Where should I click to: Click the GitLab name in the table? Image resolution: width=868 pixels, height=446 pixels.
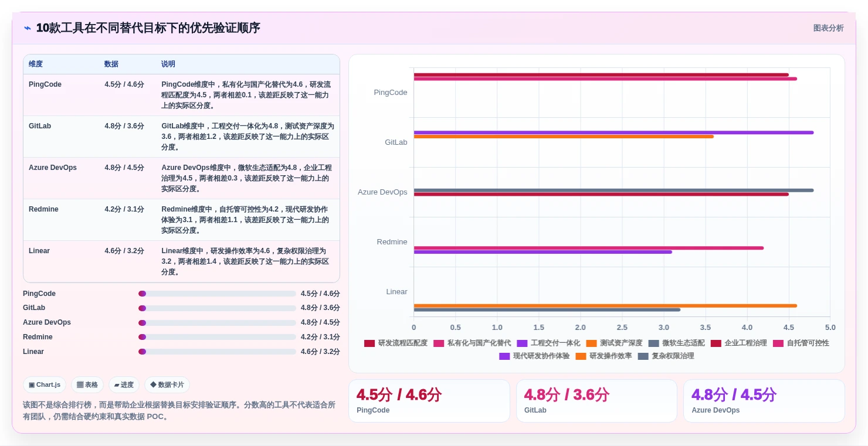click(40, 126)
